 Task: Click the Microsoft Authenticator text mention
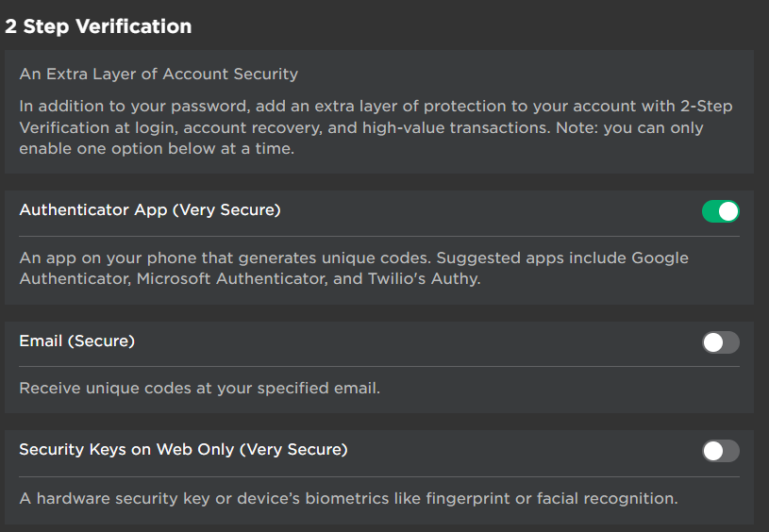click(x=231, y=278)
